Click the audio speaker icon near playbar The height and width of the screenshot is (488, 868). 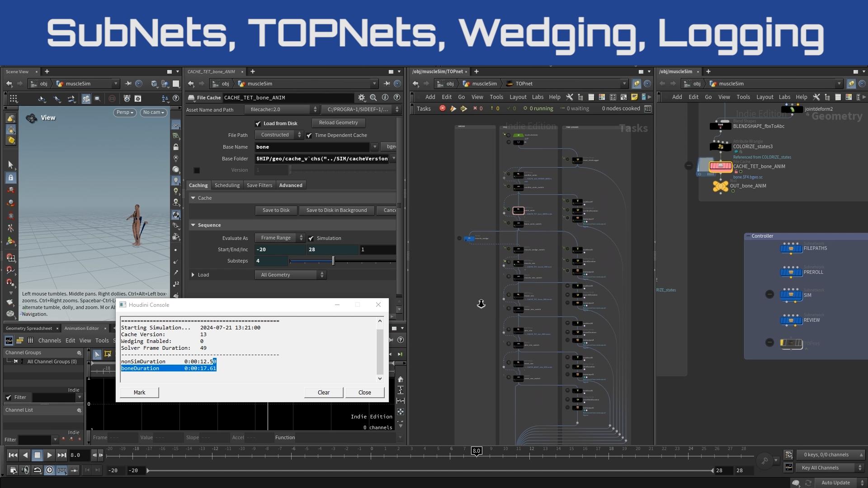tap(25, 470)
